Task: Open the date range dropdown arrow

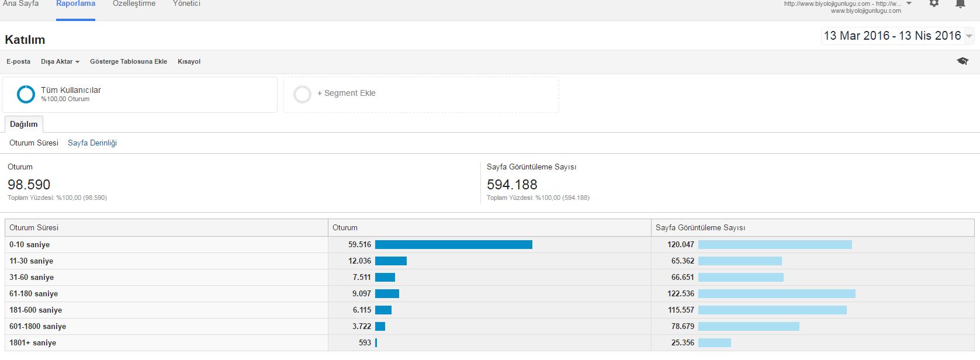Action: [x=969, y=36]
